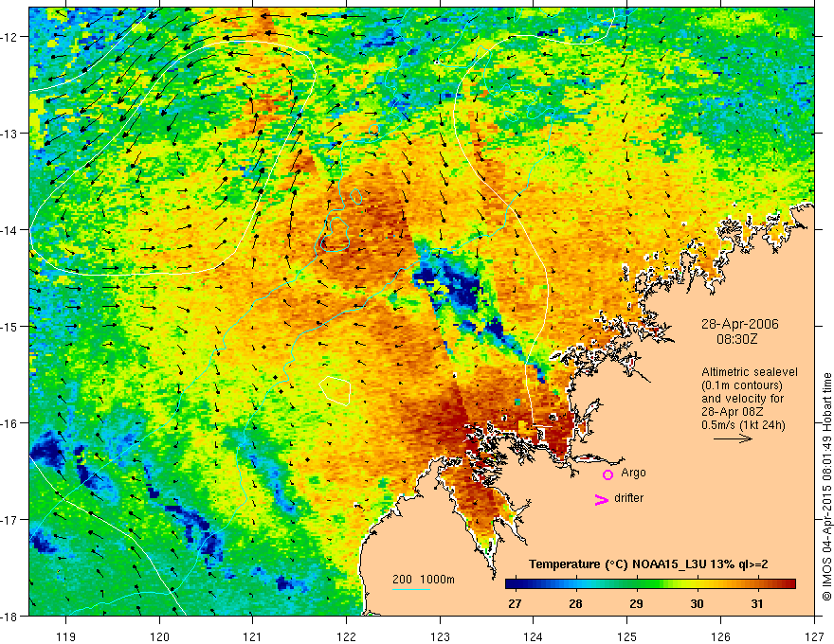Screen dimensions: 834x644
Task: Click the magenta drifter arrow marker
Action: point(602,499)
